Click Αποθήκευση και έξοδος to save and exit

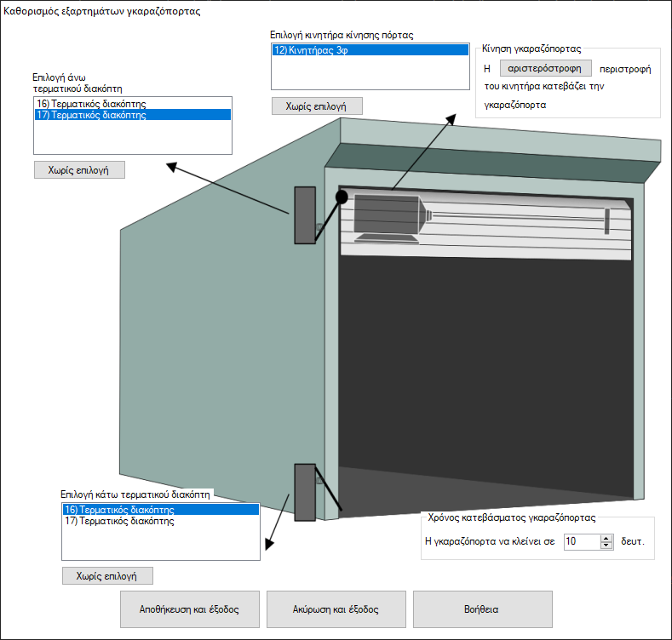coord(188,609)
